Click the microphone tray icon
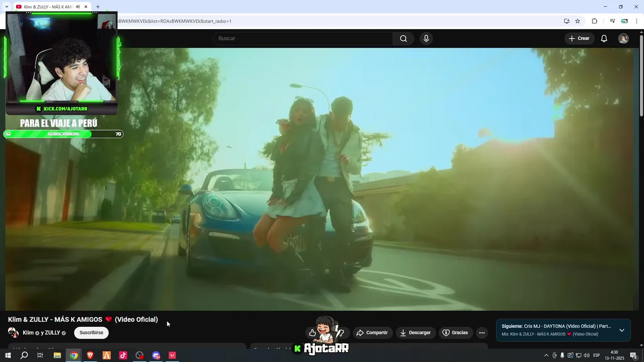Viewport: 644px width, 362px height. [562, 355]
